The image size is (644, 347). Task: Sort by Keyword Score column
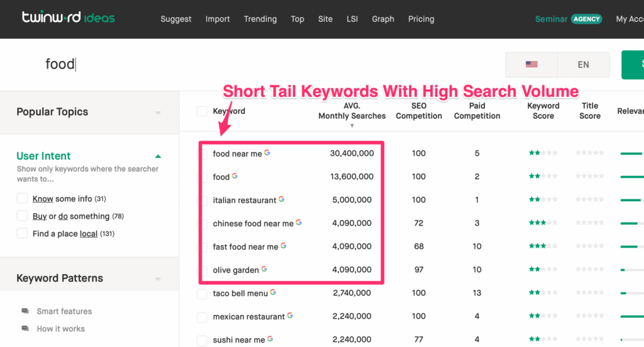pyautogui.click(x=543, y=111)
